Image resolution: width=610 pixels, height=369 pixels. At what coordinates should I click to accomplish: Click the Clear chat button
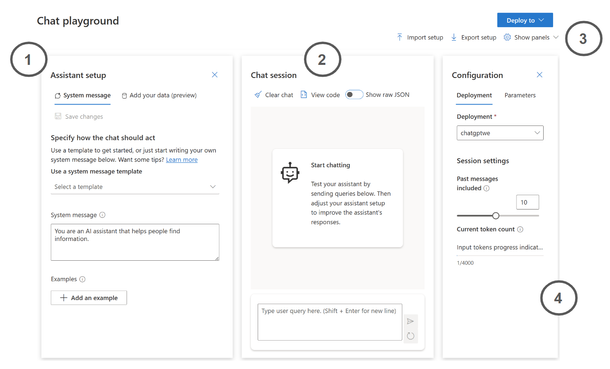point(273,95)
